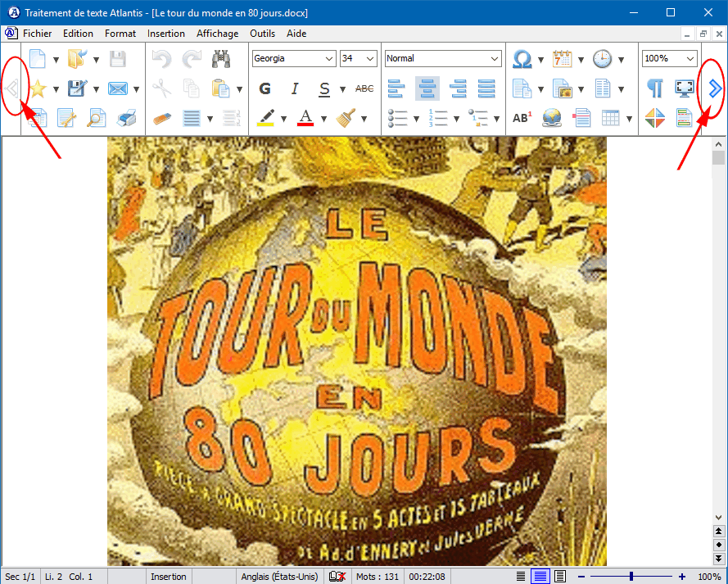Click the Insertion mode status bar button

click(x=169, y=577)
